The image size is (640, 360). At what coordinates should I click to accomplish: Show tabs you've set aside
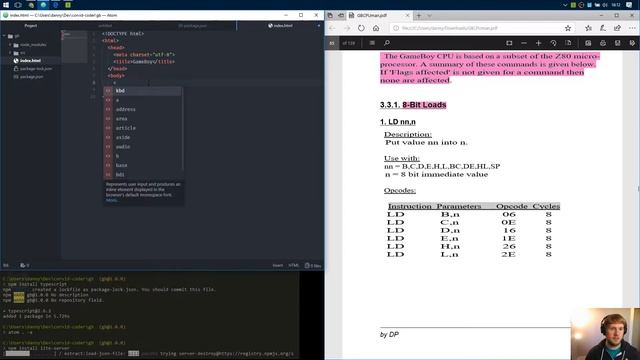coord(330,16)
